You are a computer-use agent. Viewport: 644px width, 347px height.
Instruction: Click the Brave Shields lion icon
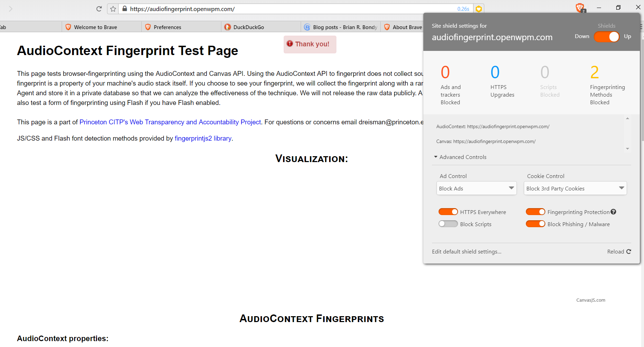580,8
